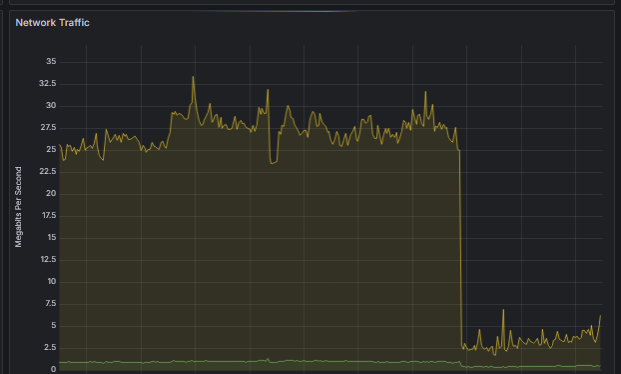Image resolution: width=621 pixels, height=374 pixels.
Task: Click the 32.5 y-axis tick label
Action: click(48, 84)
